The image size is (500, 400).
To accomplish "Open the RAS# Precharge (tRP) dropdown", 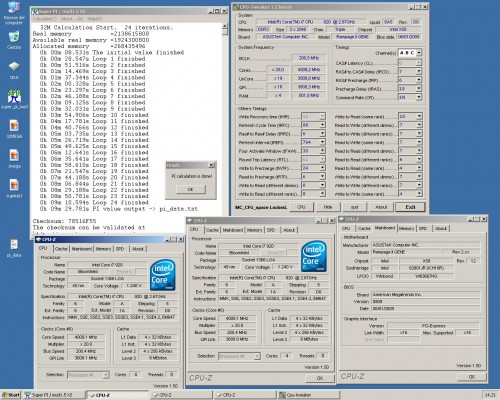I will (x=419, y=80).
